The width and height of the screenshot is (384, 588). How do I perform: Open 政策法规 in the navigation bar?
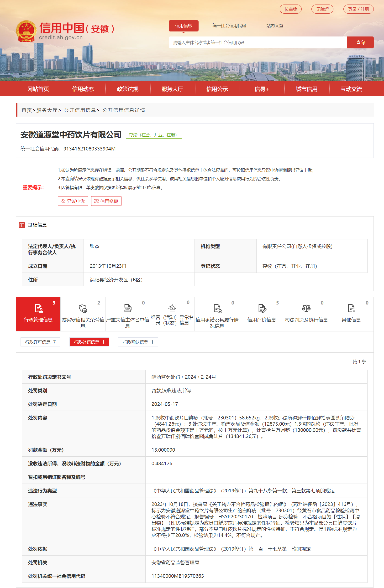(x=128, y=89)
